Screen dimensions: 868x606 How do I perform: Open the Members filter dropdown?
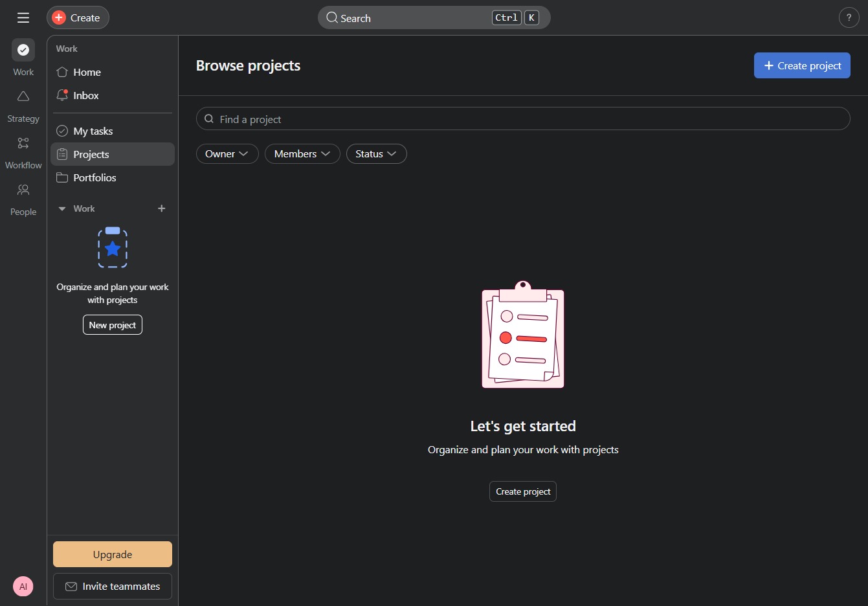[x=302, y=153]
